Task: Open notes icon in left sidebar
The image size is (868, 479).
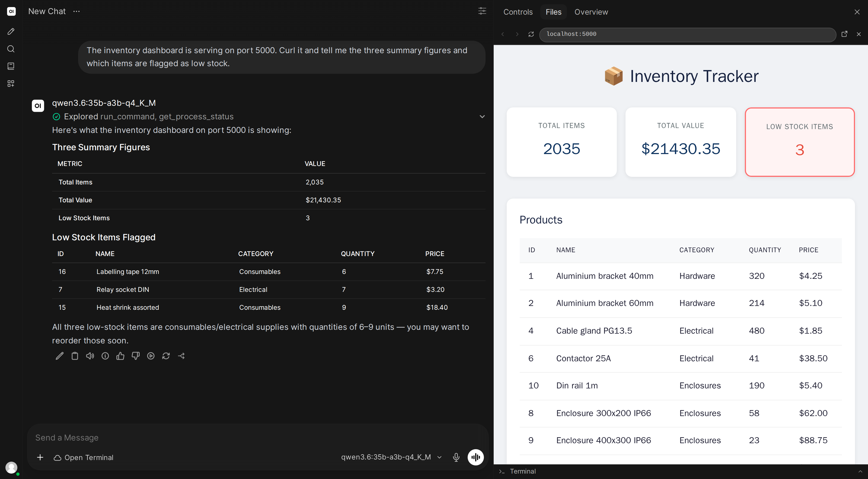Action: coord(11,66)
